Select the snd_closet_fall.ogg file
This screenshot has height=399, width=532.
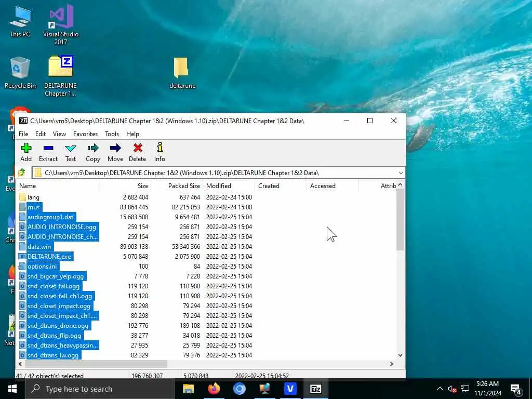click(x=54, y=286)
